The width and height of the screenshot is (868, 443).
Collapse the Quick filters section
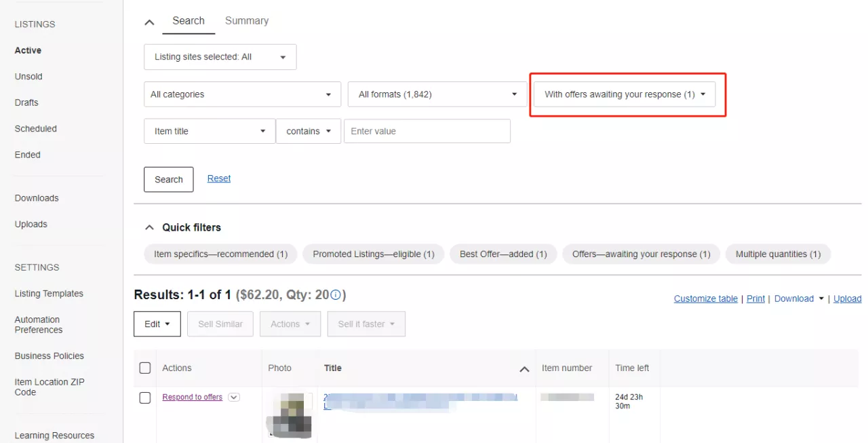[149, 228]
